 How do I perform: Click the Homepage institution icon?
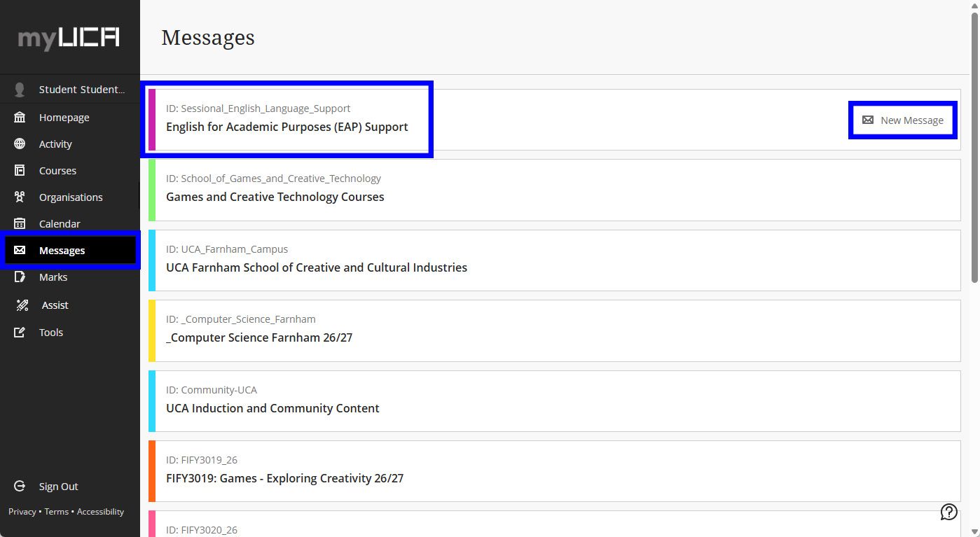(20, 117)
